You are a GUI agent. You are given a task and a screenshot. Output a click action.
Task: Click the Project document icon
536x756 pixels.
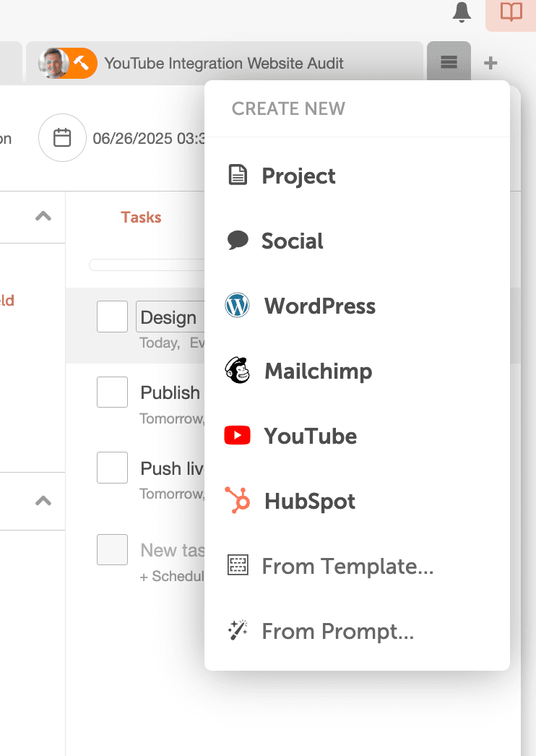coord(238,174)
